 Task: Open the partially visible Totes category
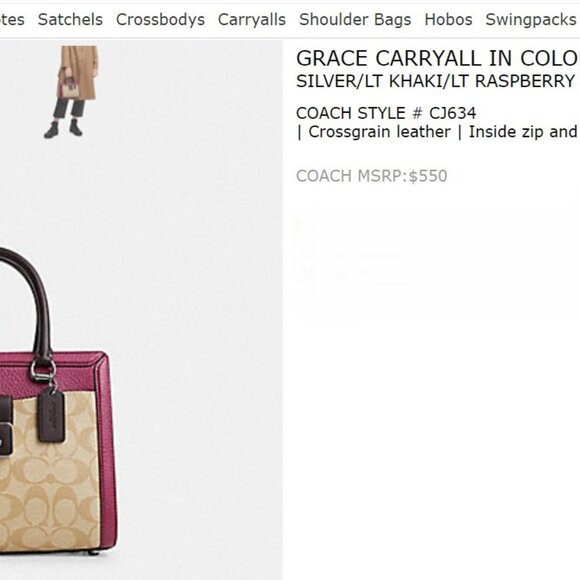coord(12,20)
